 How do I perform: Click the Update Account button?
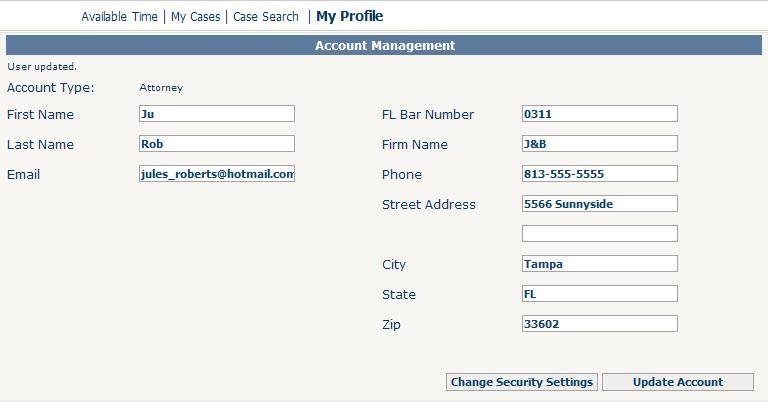click(677, 382)
